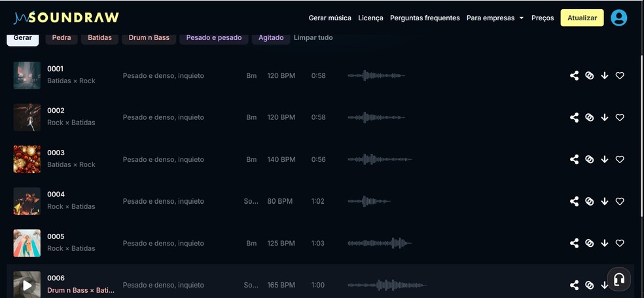Image resolution: width=644 pixels, height=298 pixels.
Task: Copy link for track 0005
Action: click(590, 243)
